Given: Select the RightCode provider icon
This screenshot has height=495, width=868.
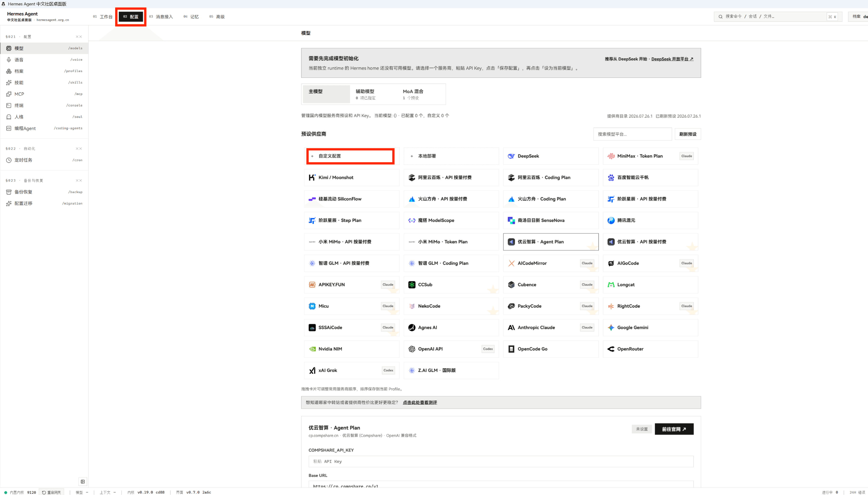Looking at the screenshot, I should click(611, 306).
